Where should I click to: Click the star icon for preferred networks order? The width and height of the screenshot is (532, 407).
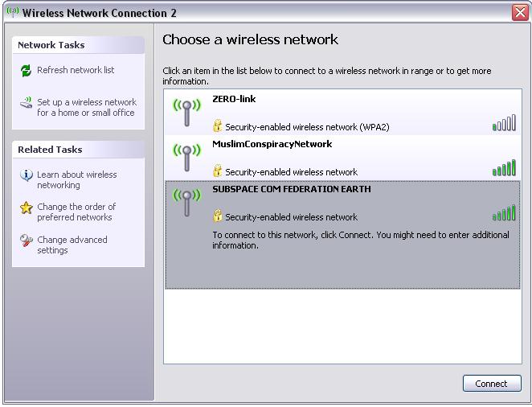coord(27,208)
